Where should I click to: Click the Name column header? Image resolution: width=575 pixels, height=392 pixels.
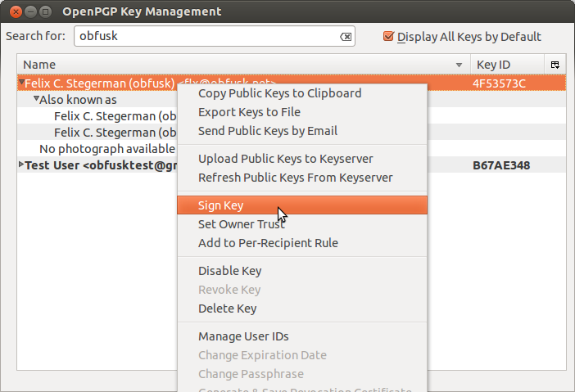pyautogui.click(x=243, y=65)
